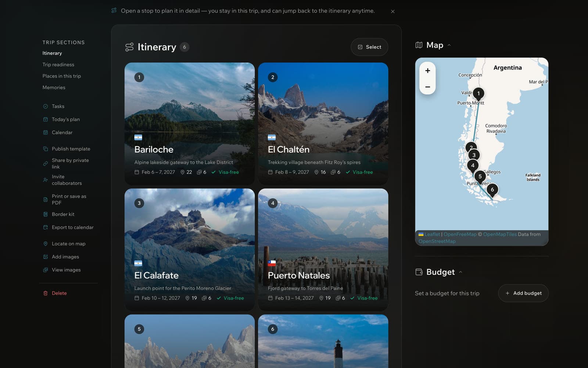Open the El Chaltén stop card
This screenshot has height=368, width=588.
tap(323, 124)
